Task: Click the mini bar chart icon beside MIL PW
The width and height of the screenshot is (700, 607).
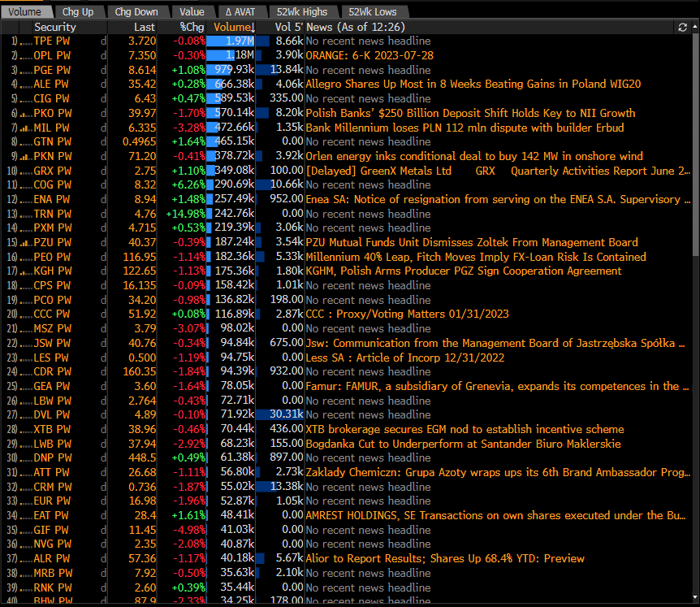Action: (24, 128)
